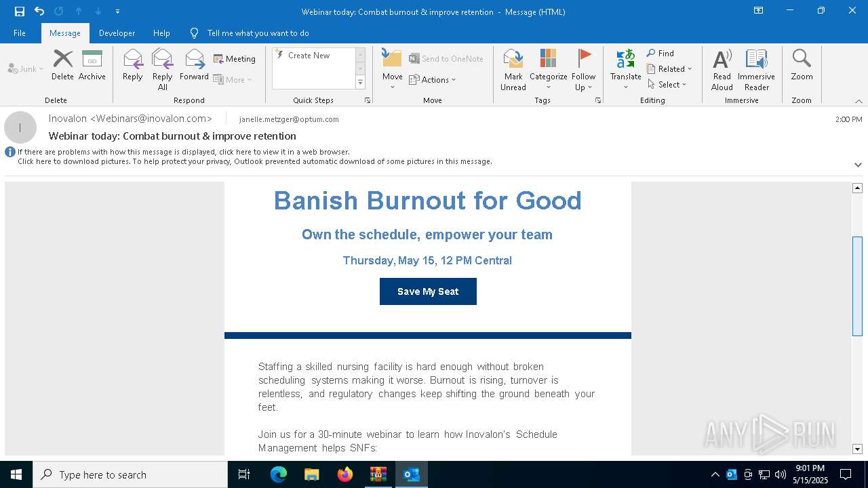Forward this message
Image resolution: width=868 pixels, height=488 pixels.
pos(195,65)
